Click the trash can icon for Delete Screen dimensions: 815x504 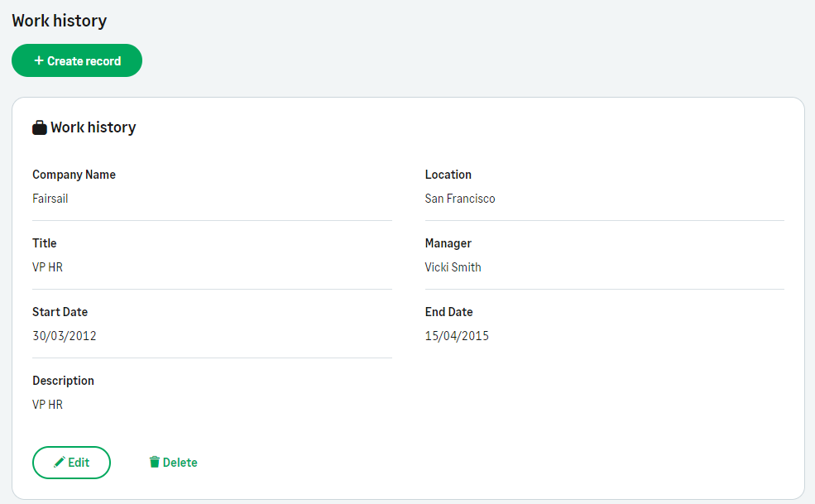click(x=154, y=463)
